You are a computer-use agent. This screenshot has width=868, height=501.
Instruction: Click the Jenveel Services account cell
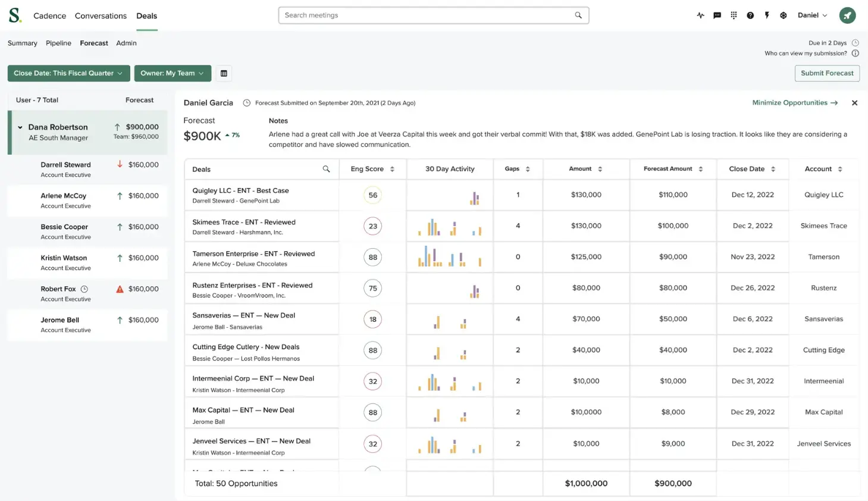pos(823,443)
